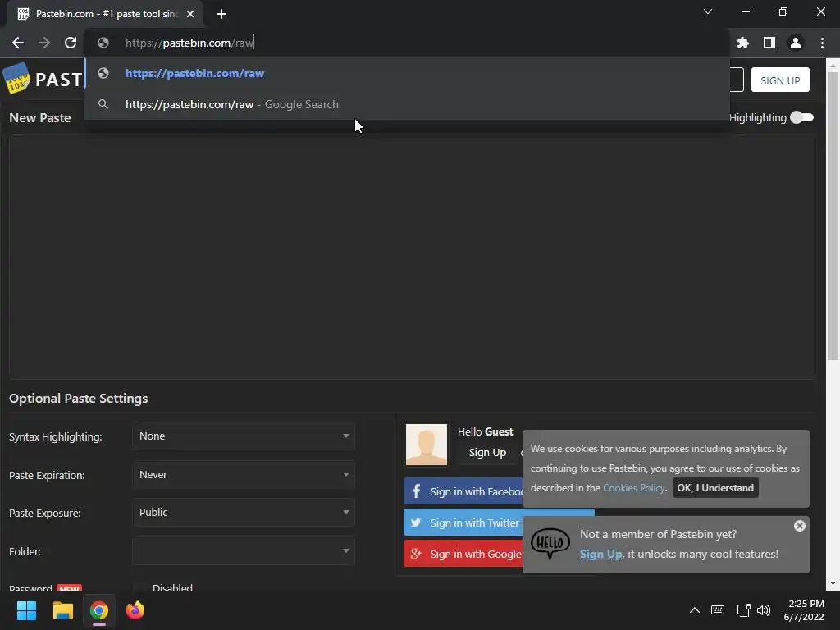Viewport: 840px width, 630px height.
Task: Show hidden system tray icons
Action: [694, 610]
